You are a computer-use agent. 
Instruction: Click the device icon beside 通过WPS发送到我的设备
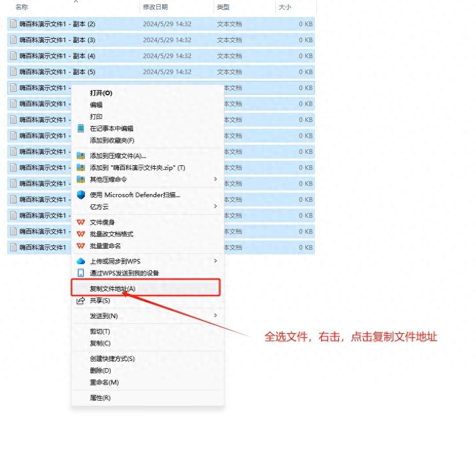click(x=81, y=273)
